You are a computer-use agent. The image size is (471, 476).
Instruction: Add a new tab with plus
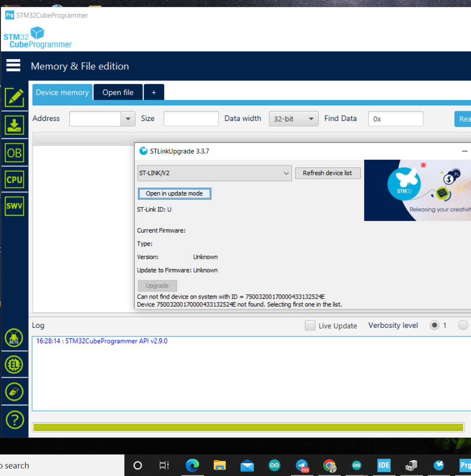[154, 92]
